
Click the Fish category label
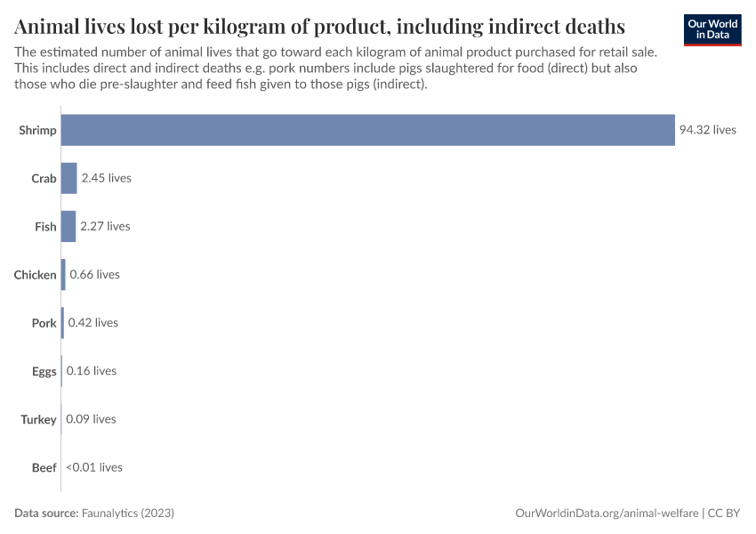45,227
